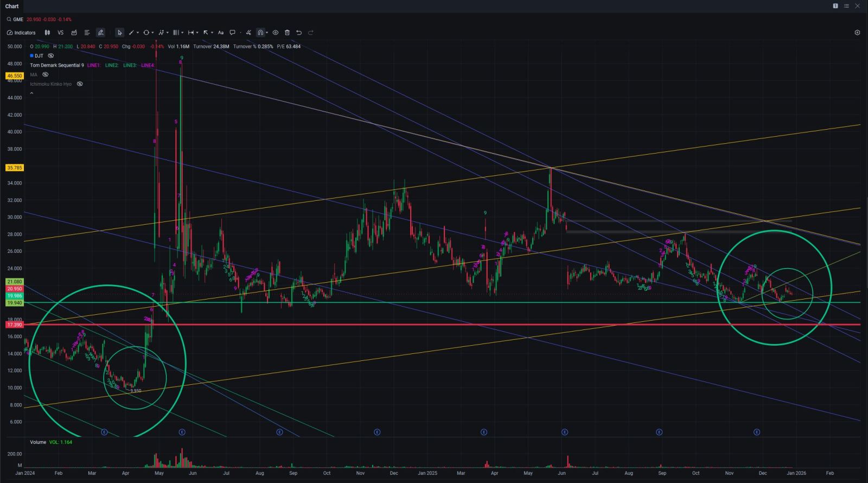Click the candlestick chart type icon
The height and width of the screenshot is (483, 868).
point(47,33)
